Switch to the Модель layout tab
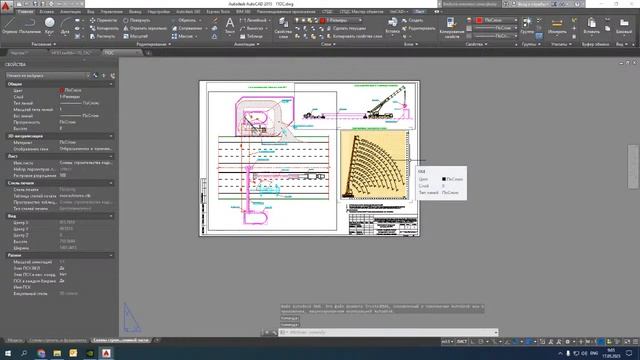The width and height of the screenshot is (640, 360). [x=15, y=340]
